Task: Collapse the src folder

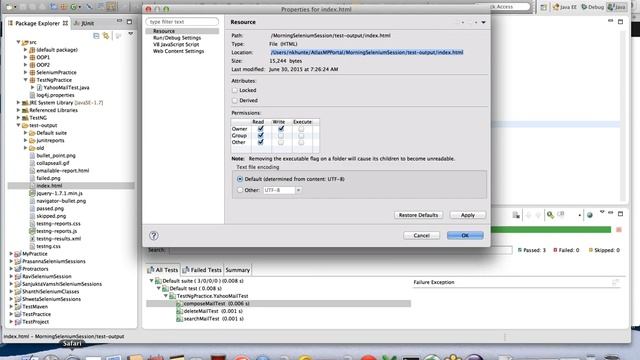Action: pos(18,42)
